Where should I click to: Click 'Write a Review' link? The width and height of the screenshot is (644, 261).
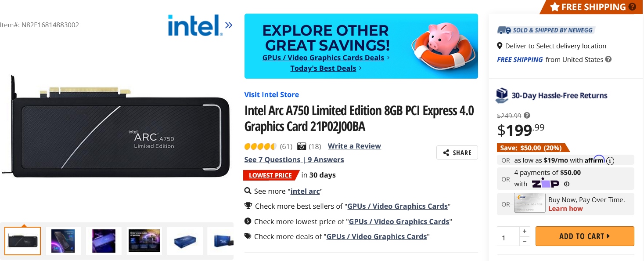tap(354, 146)
